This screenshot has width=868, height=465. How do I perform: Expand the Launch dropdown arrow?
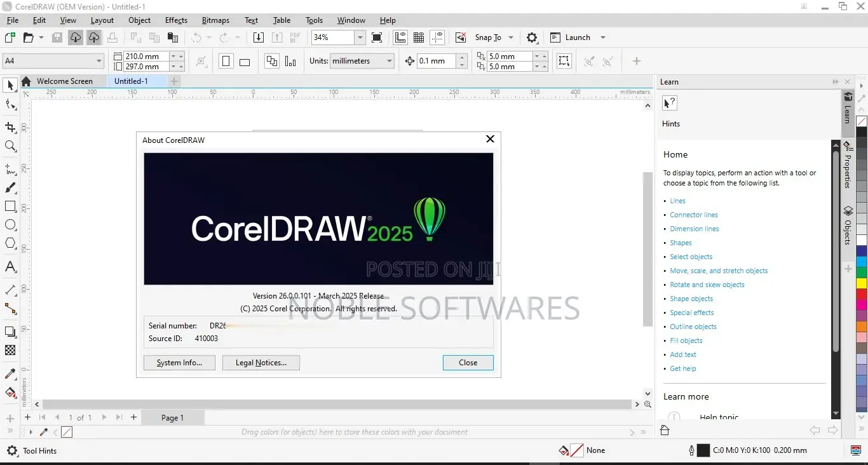pyautogui.click(x=603, y=37)
